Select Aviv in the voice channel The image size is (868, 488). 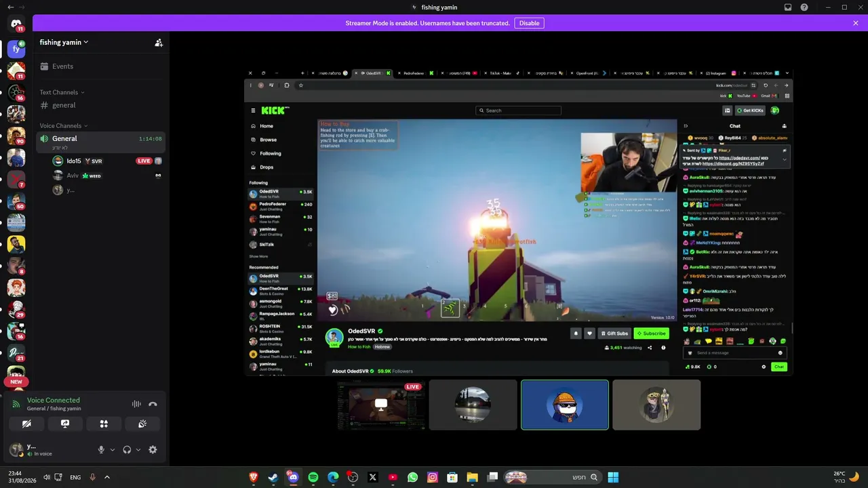point(107,176)
